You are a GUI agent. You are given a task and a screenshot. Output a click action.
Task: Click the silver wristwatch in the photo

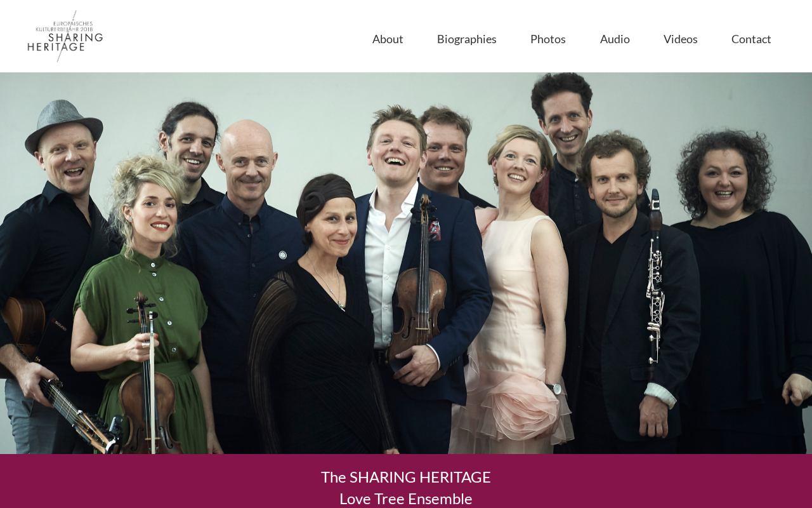(555, 389)
